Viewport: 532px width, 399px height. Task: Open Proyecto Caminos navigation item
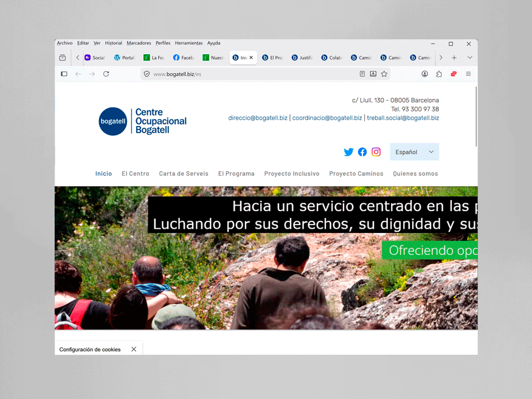tap(356, 174)
